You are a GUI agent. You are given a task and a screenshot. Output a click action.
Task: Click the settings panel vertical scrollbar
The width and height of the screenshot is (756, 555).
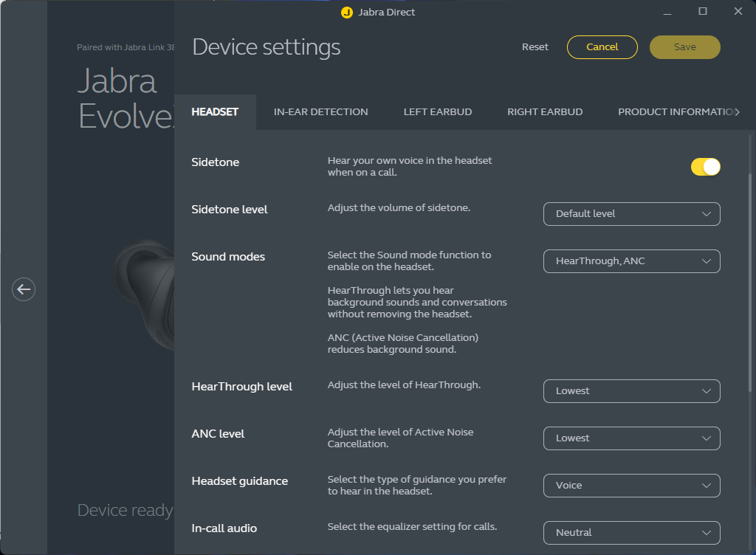pyautogui.click(x=750, y=282)
